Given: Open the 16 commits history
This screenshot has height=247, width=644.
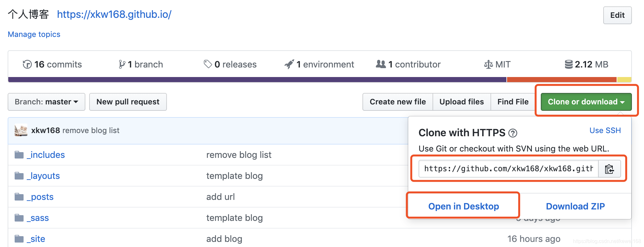Looking at the screenshot, I should coord(52,64).
